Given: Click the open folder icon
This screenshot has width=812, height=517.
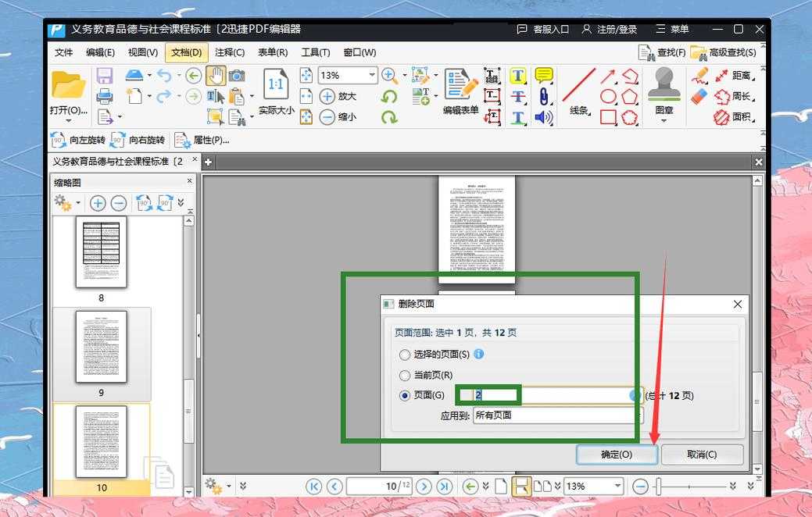Looking at the screenshot, I should 68,85.
